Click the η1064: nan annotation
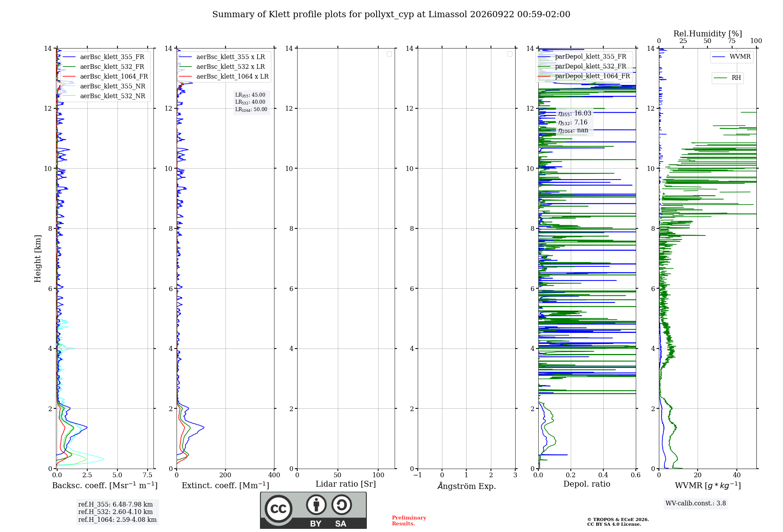 (x=573, y=131)
